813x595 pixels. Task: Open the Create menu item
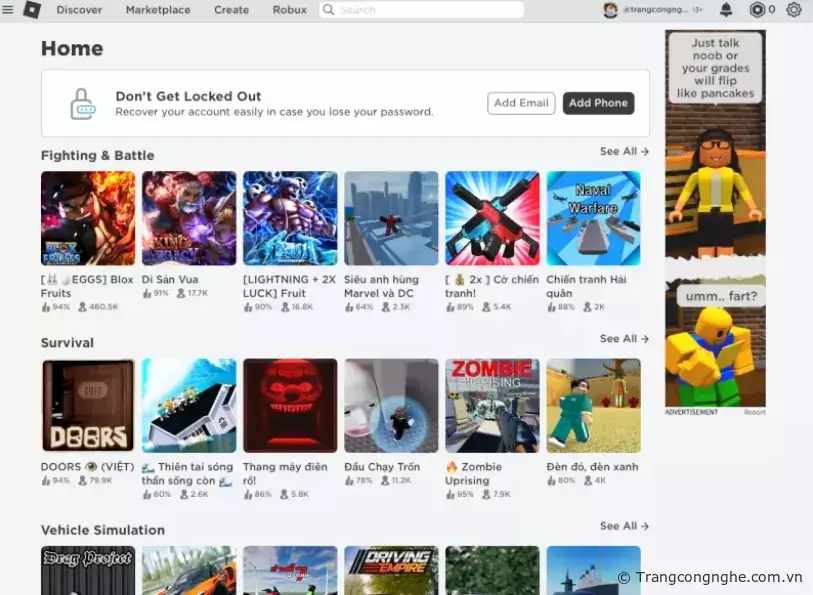(231, 10)
